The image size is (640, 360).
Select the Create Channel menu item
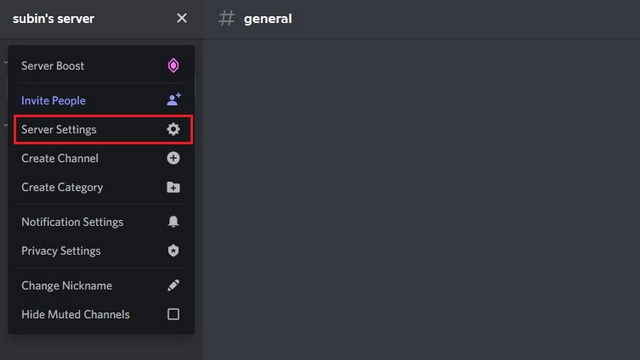pos(101,158)
